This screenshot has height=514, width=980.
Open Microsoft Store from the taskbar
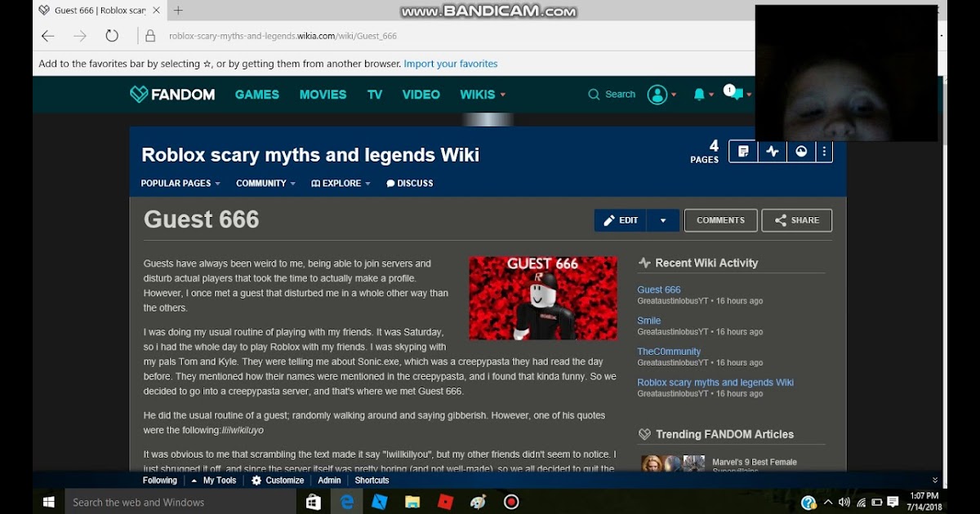pyautogui.click(x=314, y=503)
